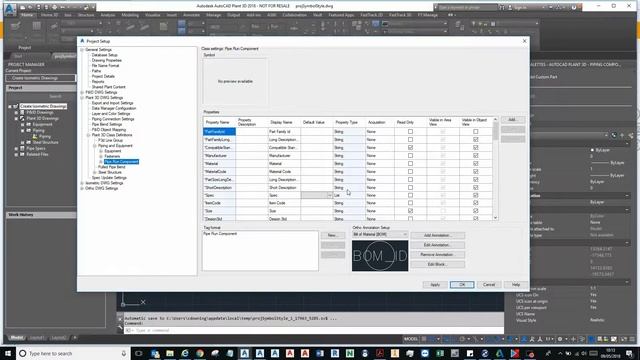Click the P&ID Drawings folder icon

click(22, 112)
